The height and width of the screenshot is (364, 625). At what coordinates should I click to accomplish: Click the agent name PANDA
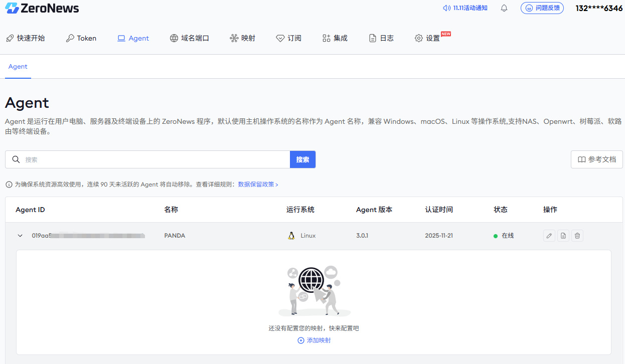[175, 236]
